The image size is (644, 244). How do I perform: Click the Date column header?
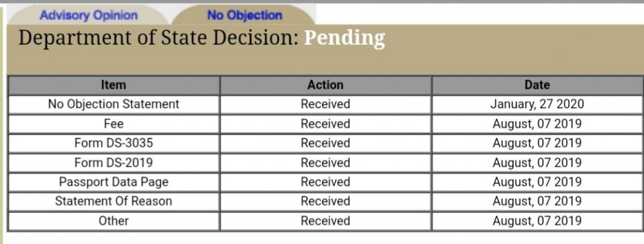click(x=537, y=85)
